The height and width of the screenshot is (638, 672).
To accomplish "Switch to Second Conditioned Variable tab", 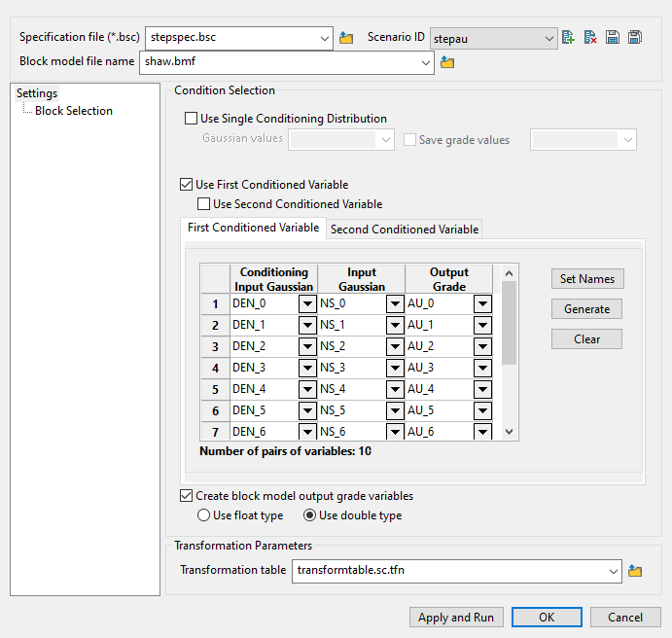I will pos(404,230).
